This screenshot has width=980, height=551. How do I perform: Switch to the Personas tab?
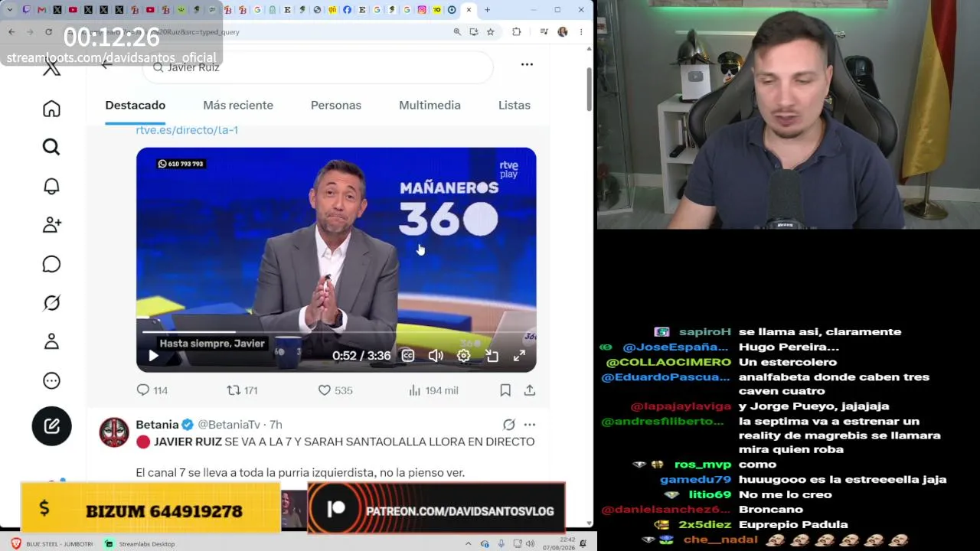click(336, 106)
